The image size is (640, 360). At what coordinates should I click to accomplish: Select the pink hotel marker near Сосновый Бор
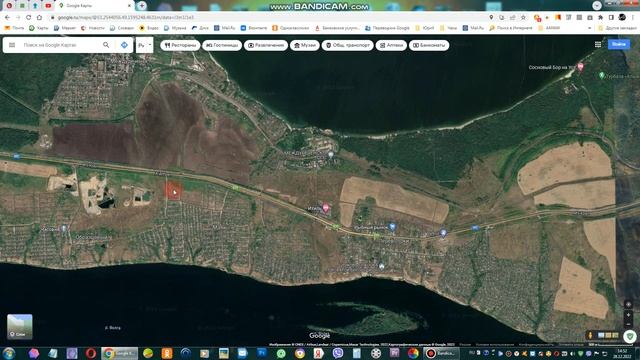580,67
